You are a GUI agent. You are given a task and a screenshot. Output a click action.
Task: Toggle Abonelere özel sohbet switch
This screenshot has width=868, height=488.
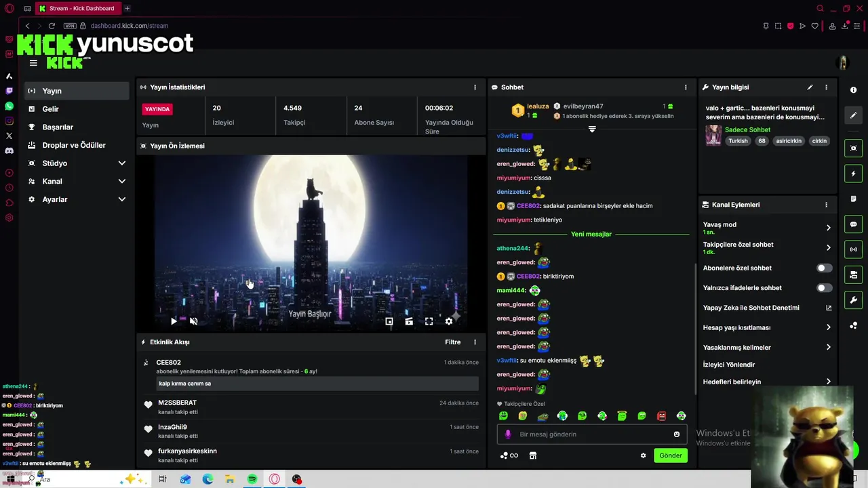coord(824,268)
